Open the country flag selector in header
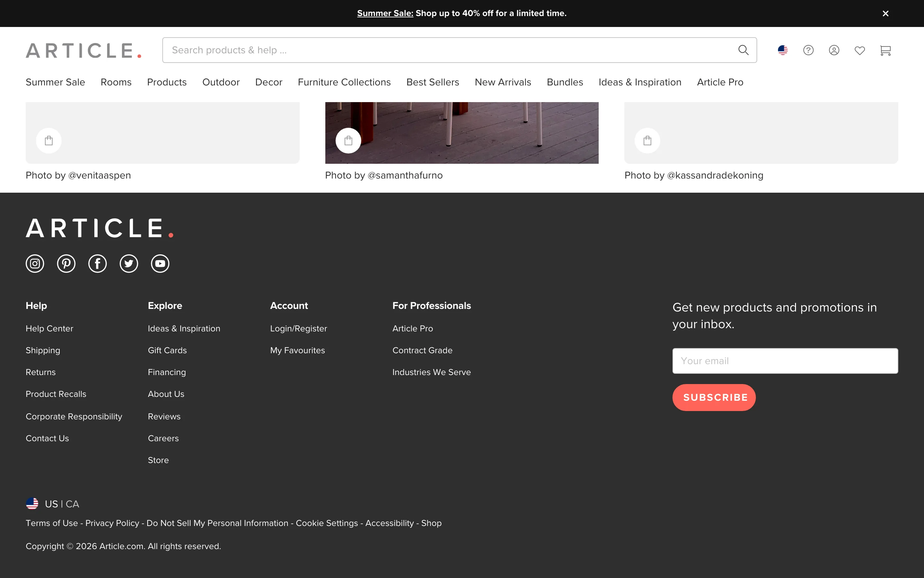The width and height of the screenshot is (924, 578). (x=783, y=50)
